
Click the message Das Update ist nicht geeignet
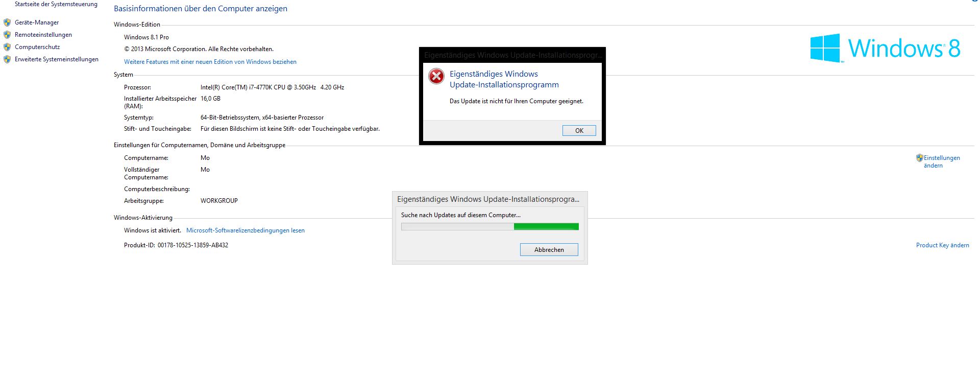point(517,101)
